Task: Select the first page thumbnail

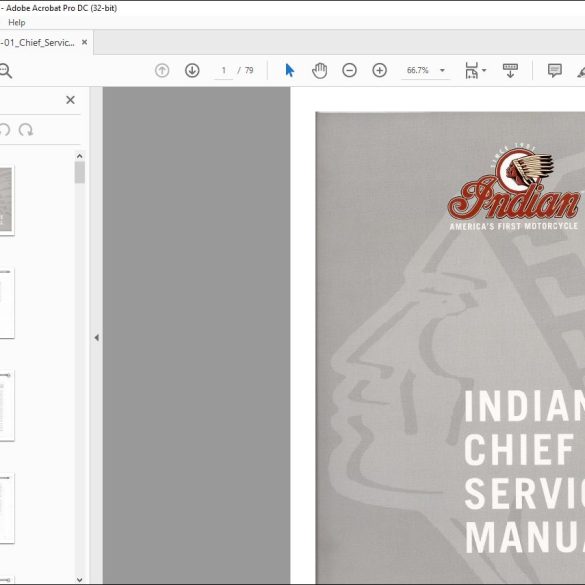Action: coord(6,200)
